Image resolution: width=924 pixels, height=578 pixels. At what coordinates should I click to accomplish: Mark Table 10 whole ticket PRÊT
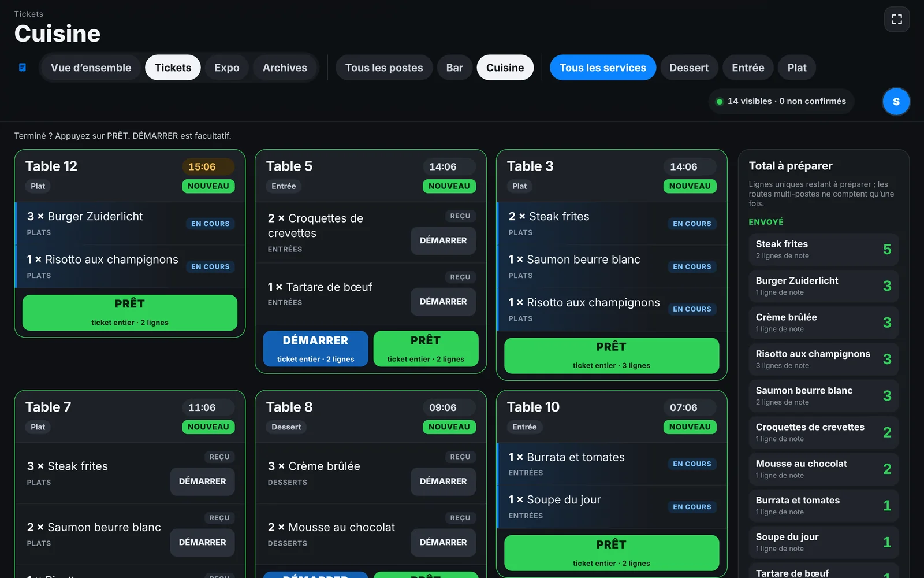pos(612,553)
